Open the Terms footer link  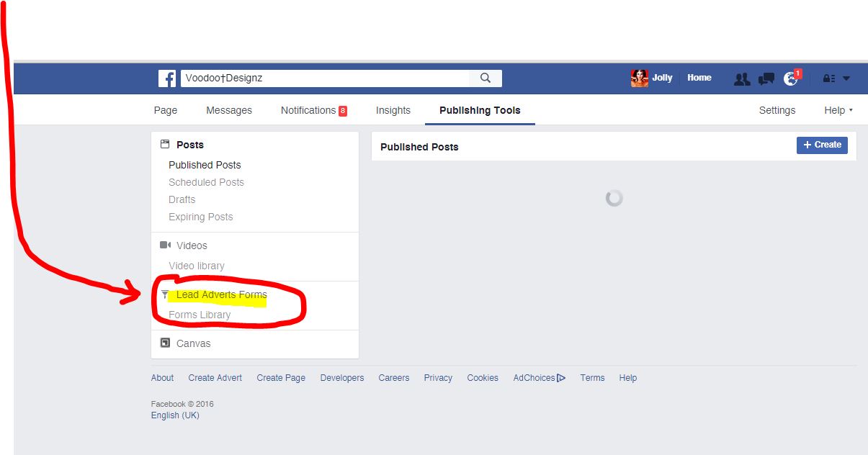[x=592, y=378]
